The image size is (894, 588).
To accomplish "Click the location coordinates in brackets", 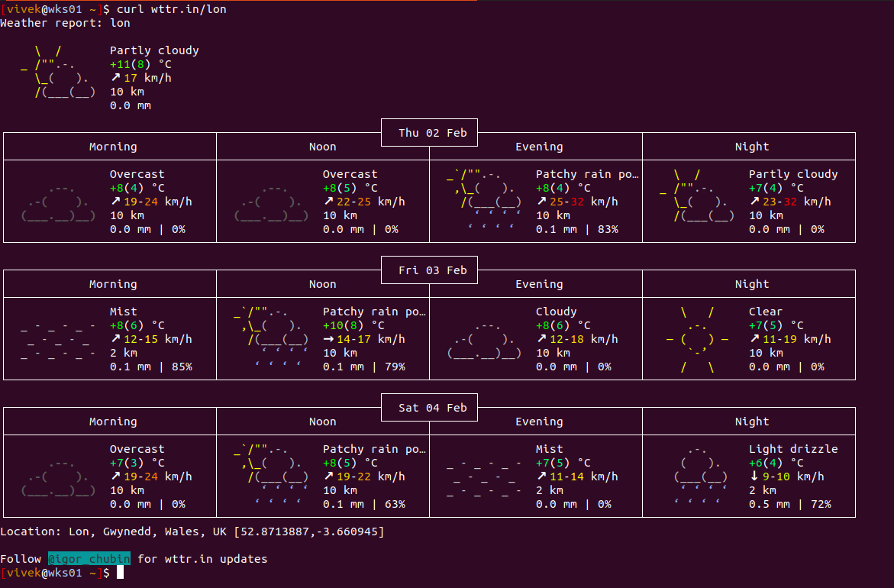I will click(x=309, y=531).
